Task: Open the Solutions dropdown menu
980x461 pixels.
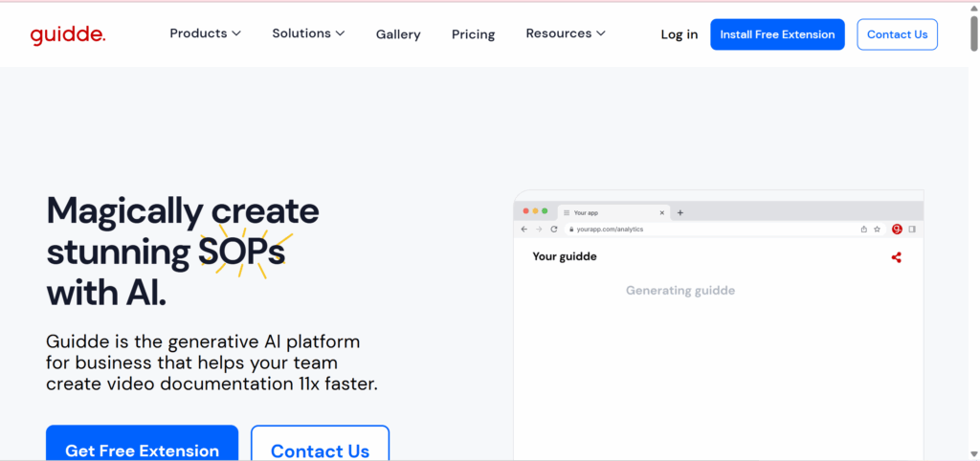Action: pos(307,33)
